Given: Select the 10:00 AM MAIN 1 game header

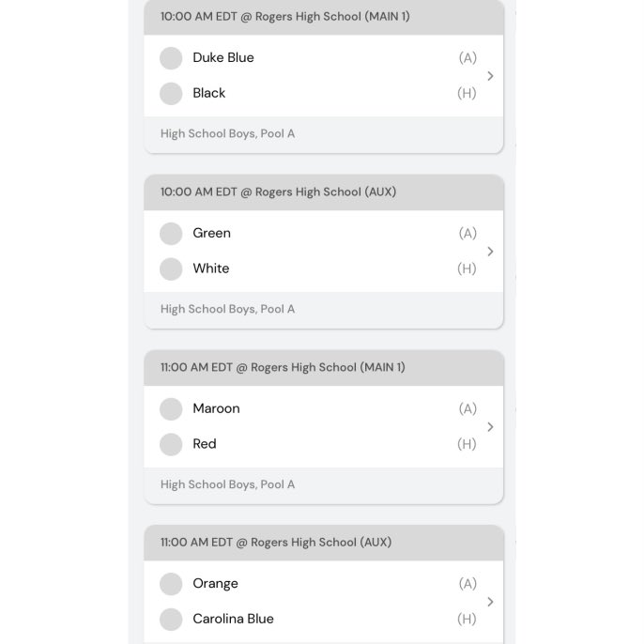Looking at the screenshot, I should point(324,17).
